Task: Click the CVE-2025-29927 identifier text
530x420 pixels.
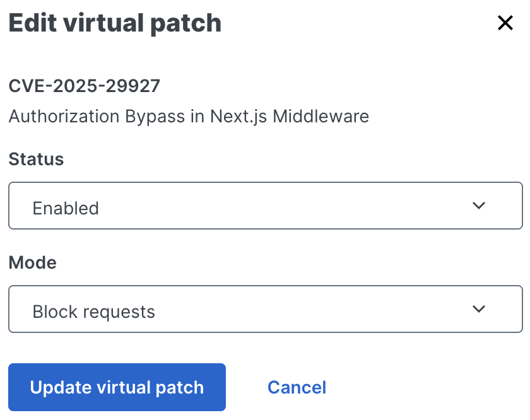Action: pos(84,86)
